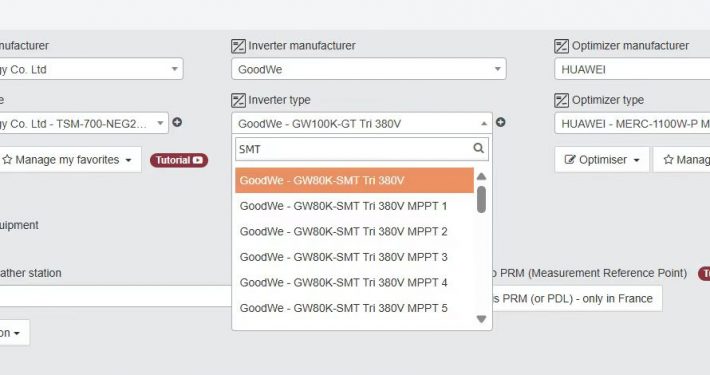Screen dimensions: 710x375
Task: Click the dropdown list scroll down arrow
Action: point(481,319)
